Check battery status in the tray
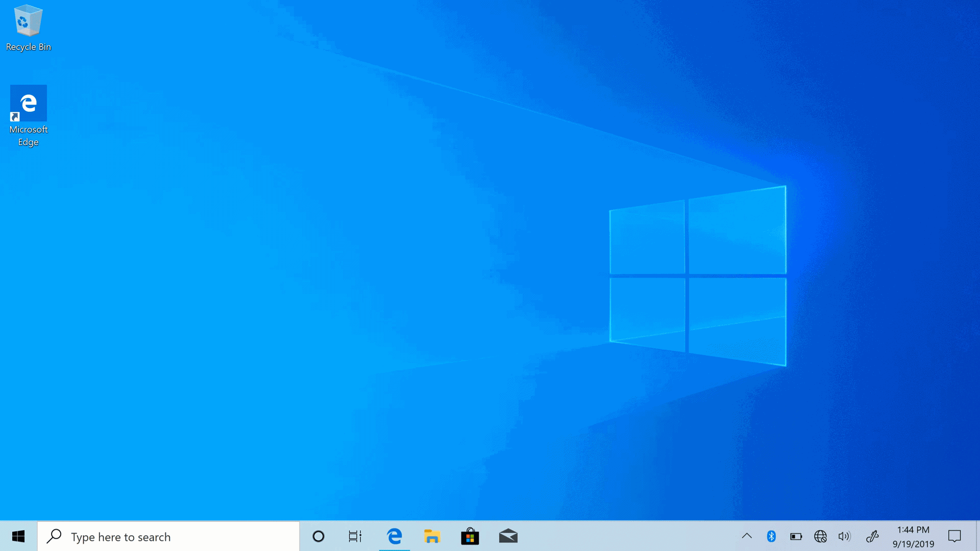 pyautogui.click(x=796, y=536)
